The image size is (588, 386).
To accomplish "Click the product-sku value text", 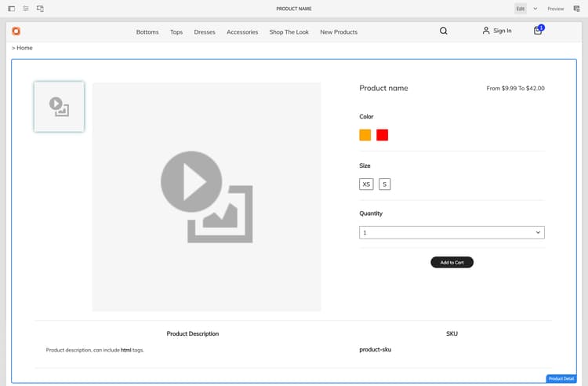I will pyautogui.click(x=376, y=350).
